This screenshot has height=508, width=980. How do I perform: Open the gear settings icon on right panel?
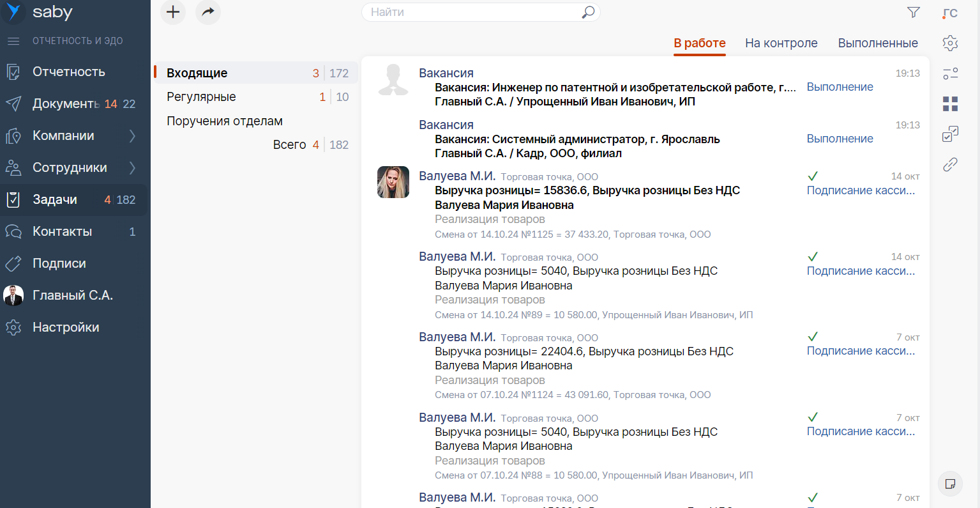pyautogui.click(x=950, y=43)
